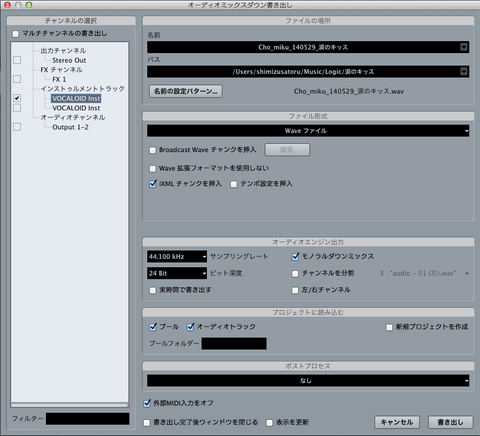The width and height of the screenshot is (480, 436).
Task: Click the キャンセル button
Action: [x=397, y=422]
